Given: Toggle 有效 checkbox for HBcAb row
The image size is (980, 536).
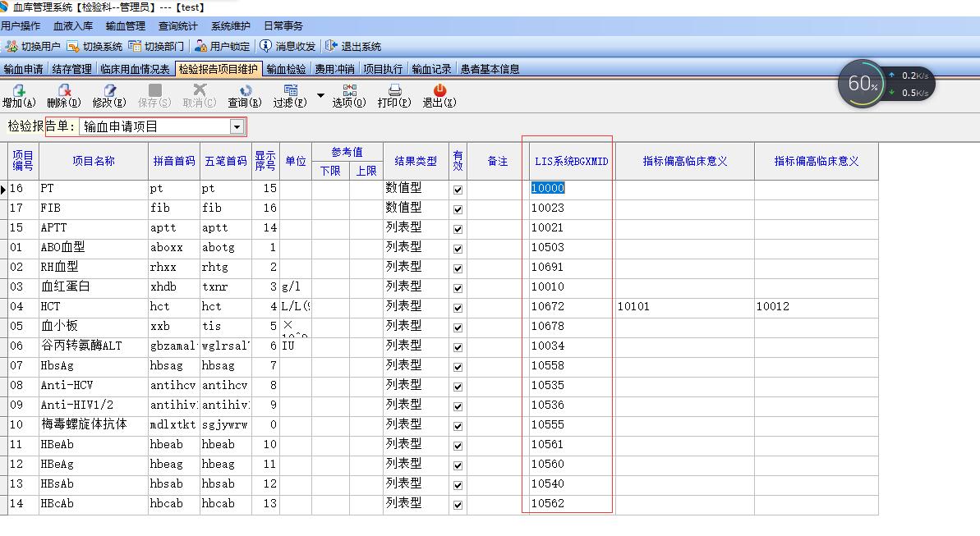Looking at the screenshot, I should (x=458, y=505).
